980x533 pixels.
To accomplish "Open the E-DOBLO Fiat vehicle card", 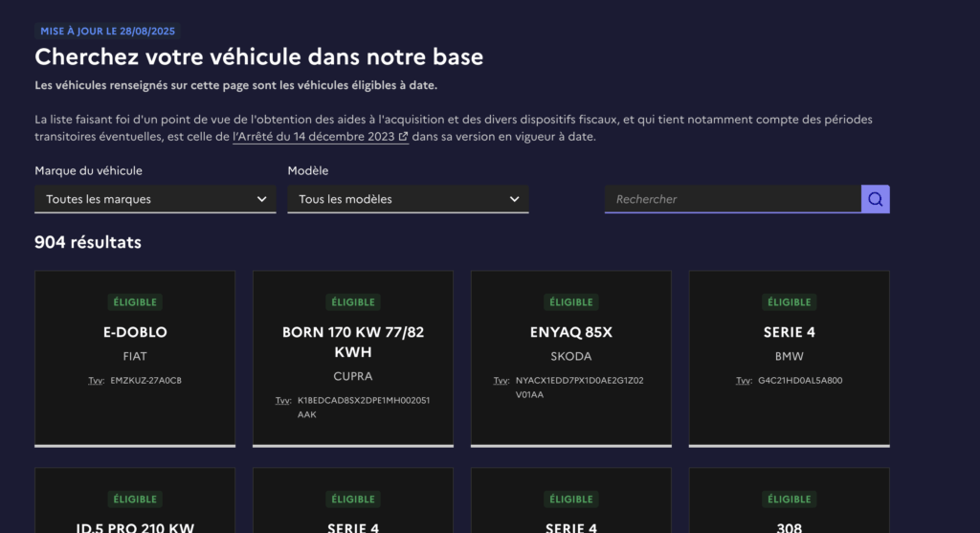I will pos(135,359).
